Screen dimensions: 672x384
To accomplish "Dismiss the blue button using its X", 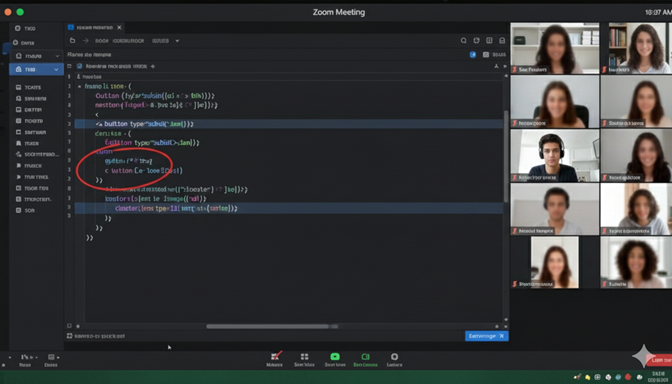I will (501, 336).
